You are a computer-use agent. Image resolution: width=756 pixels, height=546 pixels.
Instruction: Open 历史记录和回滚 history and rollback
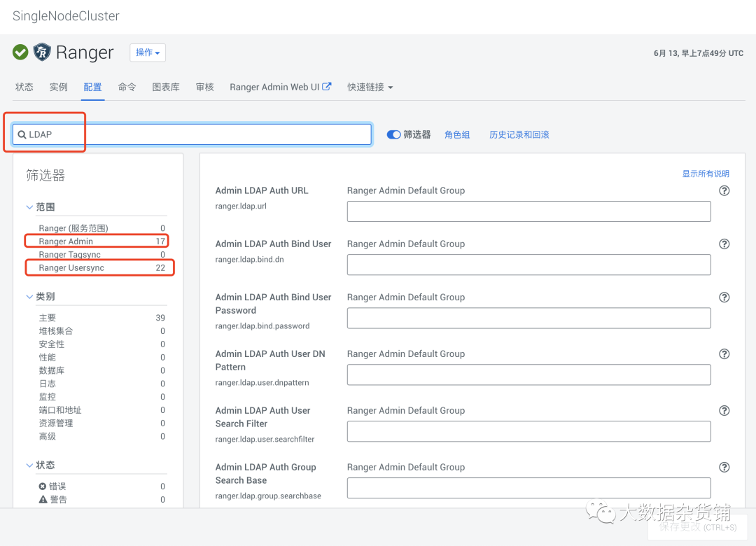pos(519,134)
